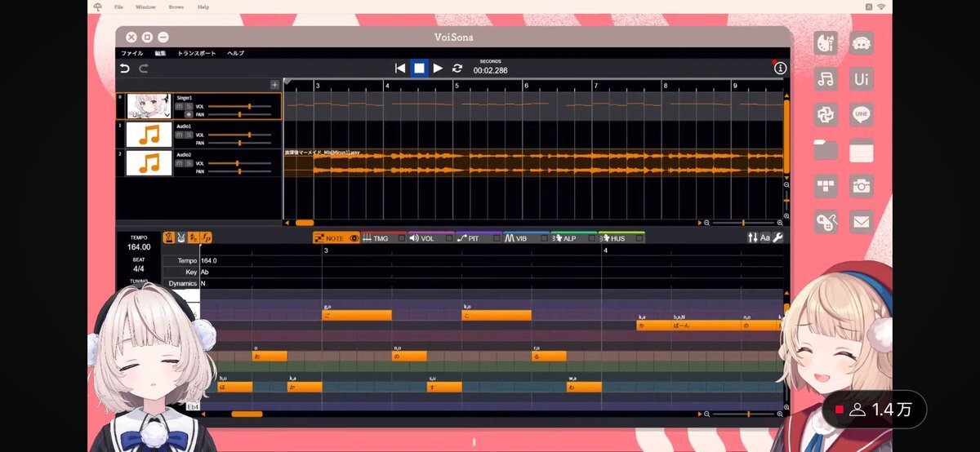Image resolution: width=980 pixels, height=452 pixels.
Task: Click the Aa lyrics display icon
Action: click(x=765, y=238)
